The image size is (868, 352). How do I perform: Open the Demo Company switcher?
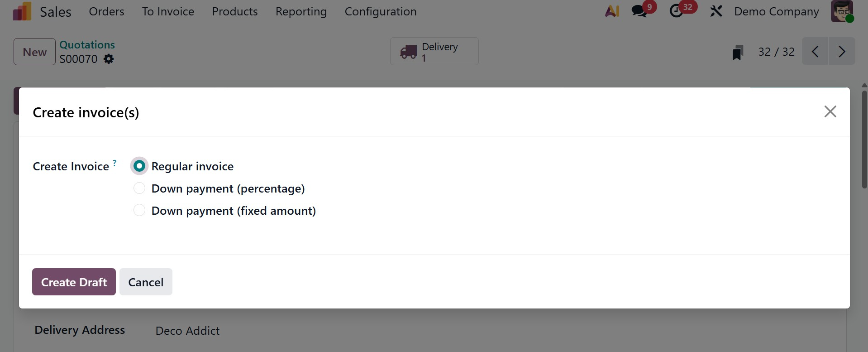(776, 11)
